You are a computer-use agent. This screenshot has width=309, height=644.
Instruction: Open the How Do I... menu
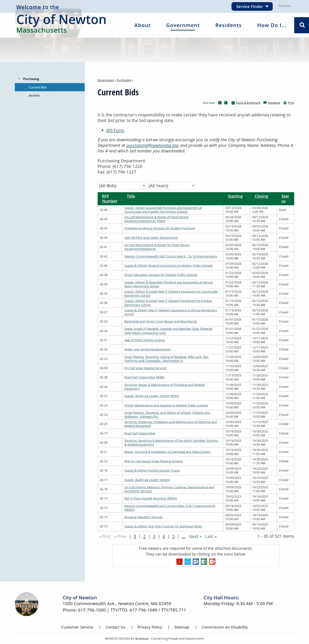click(272, 25)
